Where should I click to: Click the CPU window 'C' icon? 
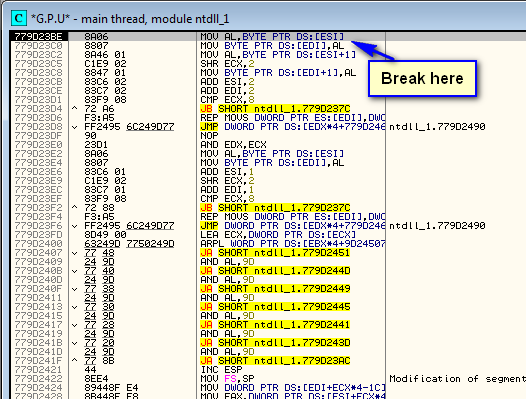tap(19, 18)
